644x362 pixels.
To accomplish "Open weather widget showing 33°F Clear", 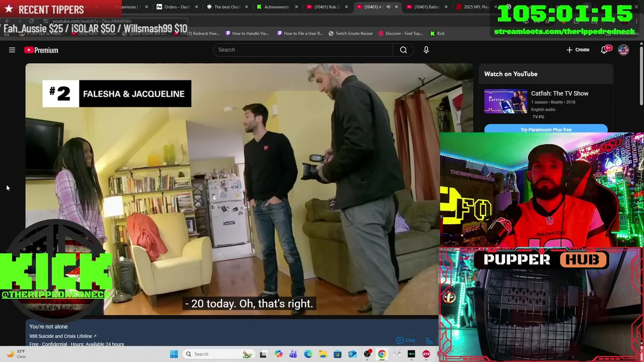I will pyautogui.click(x=16, y=354).
